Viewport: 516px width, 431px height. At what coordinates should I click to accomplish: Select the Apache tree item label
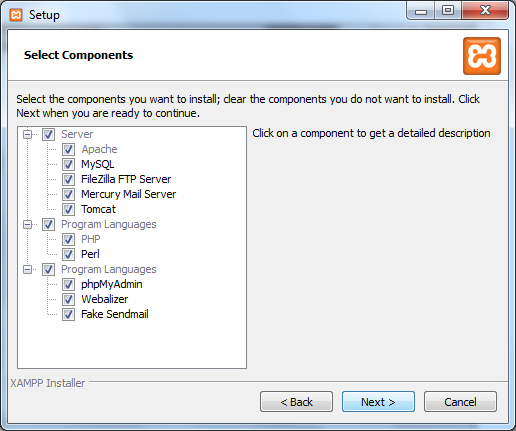[99, 149]
